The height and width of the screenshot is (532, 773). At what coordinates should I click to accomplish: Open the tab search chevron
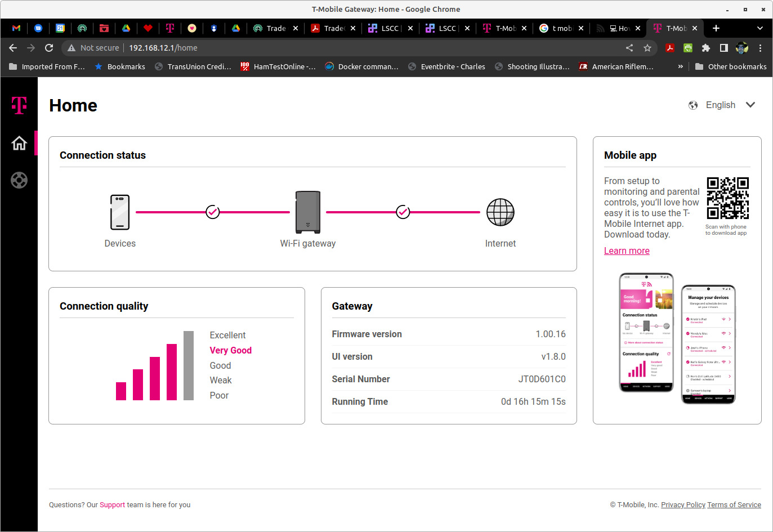click(x=760, y=28)
